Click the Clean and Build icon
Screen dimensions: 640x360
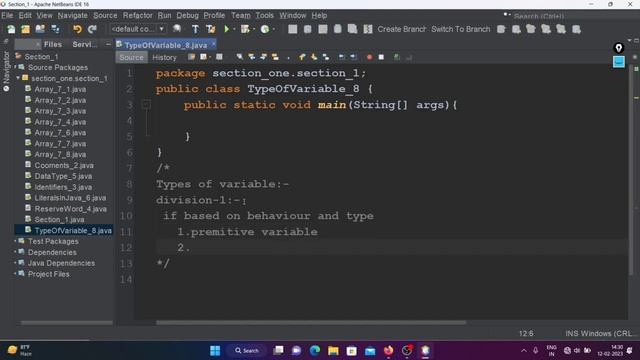tap(210, 29)
